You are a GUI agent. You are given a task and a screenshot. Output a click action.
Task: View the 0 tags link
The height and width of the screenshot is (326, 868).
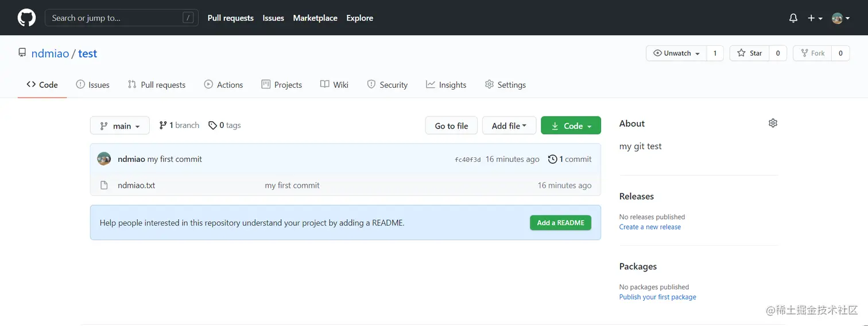[224, 125]
